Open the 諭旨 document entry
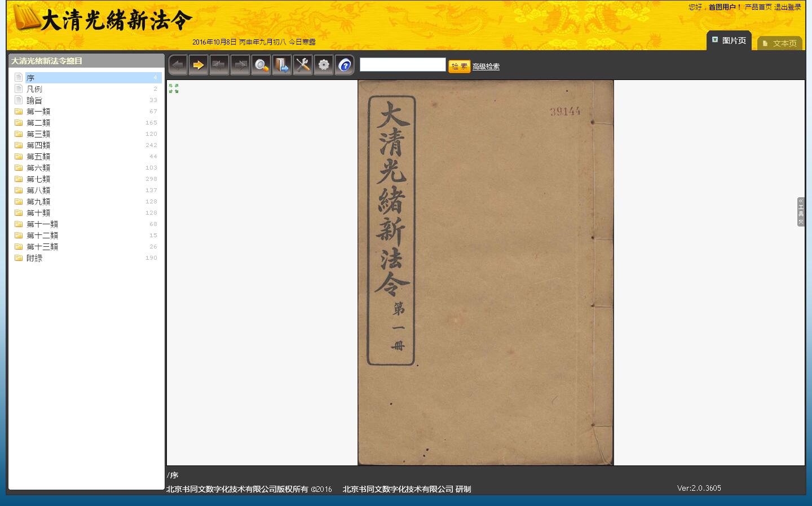This screenshot has width=812, height=506. coord(34,100)
